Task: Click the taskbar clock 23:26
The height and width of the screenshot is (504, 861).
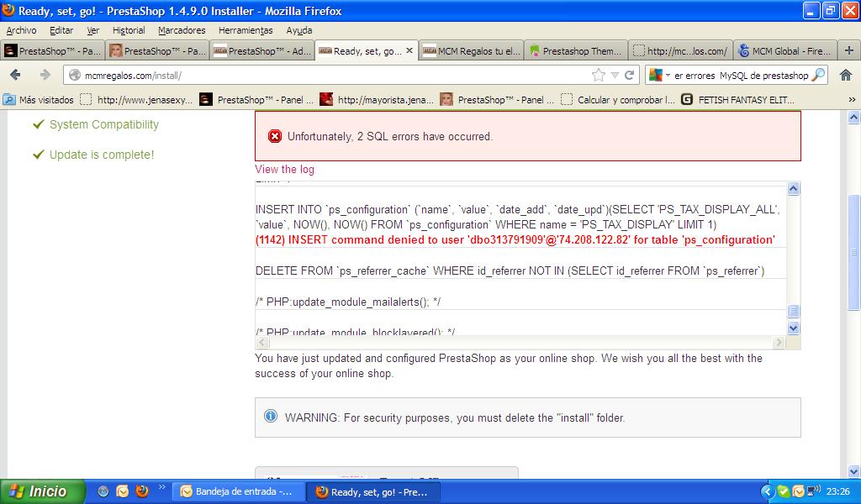Action: (x=838, y=491)
